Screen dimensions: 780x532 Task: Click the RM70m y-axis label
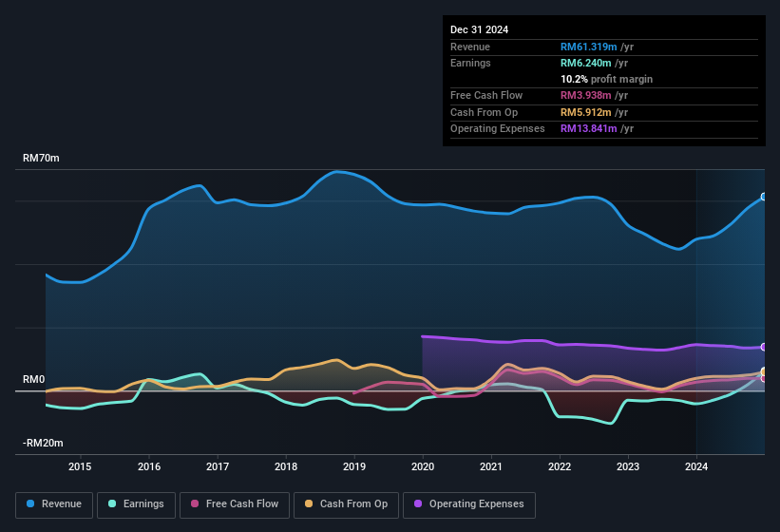(x=41, y=158)
